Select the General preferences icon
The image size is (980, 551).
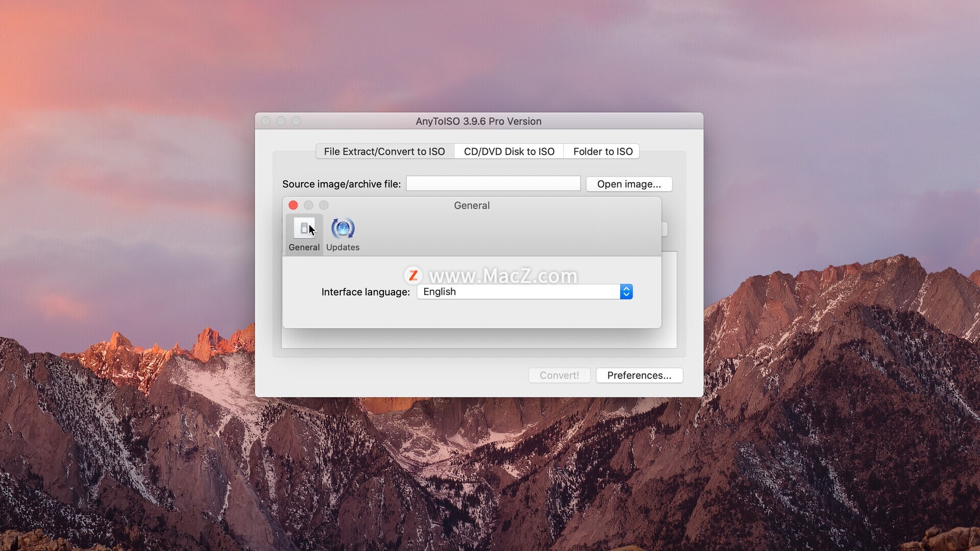pos(304,234)
